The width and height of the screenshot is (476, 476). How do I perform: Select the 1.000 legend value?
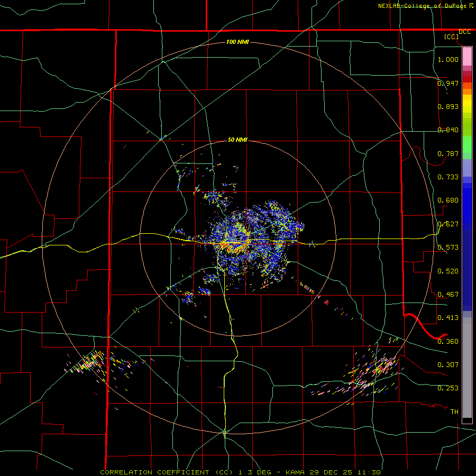tap(448, 59)
